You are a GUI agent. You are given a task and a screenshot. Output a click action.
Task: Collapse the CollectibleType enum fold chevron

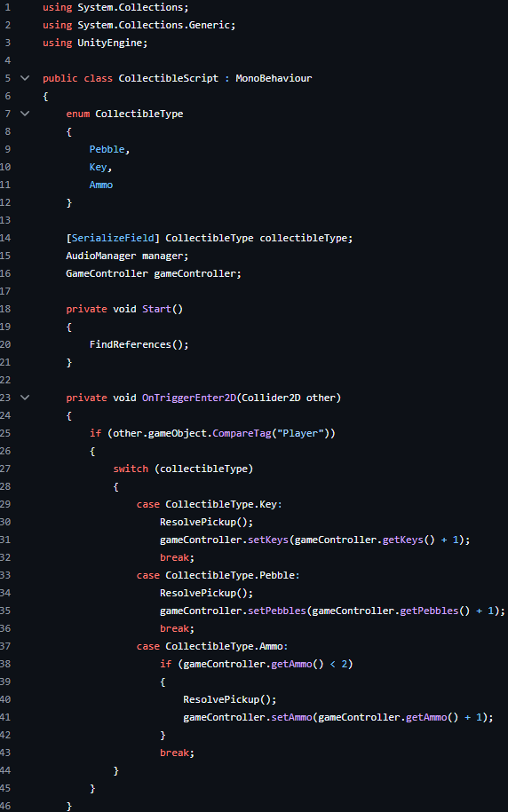(x=25, y=114)
